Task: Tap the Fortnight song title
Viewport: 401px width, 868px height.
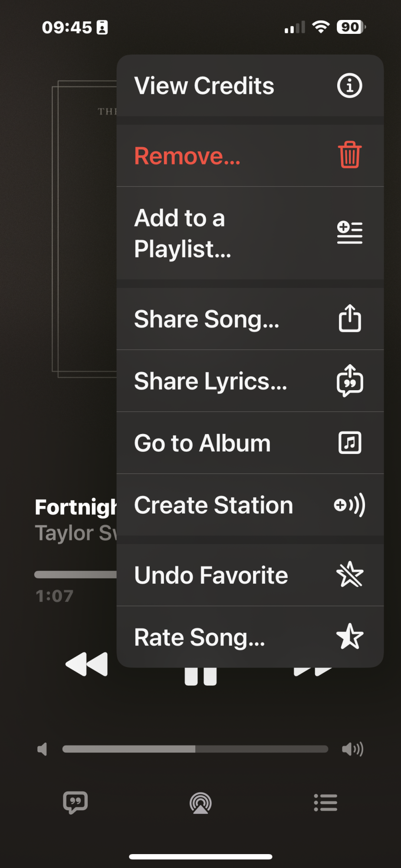Action: point(75,507)
